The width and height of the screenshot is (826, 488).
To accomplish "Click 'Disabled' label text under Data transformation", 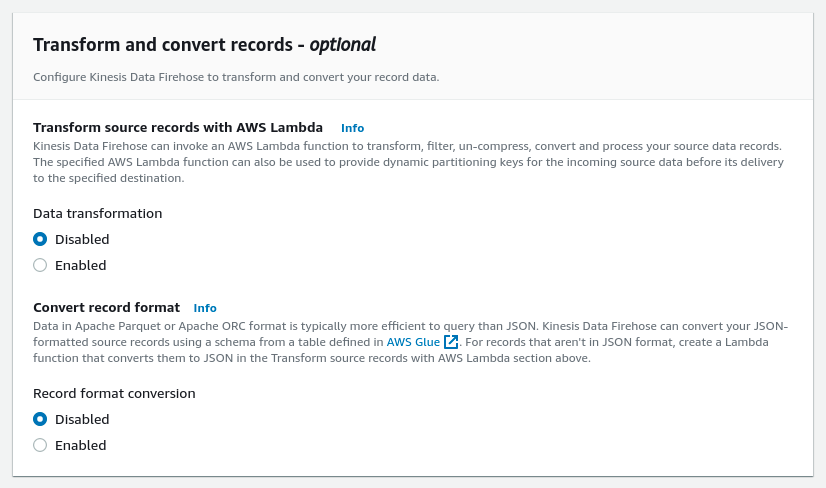I will click(x=82, y=239).
